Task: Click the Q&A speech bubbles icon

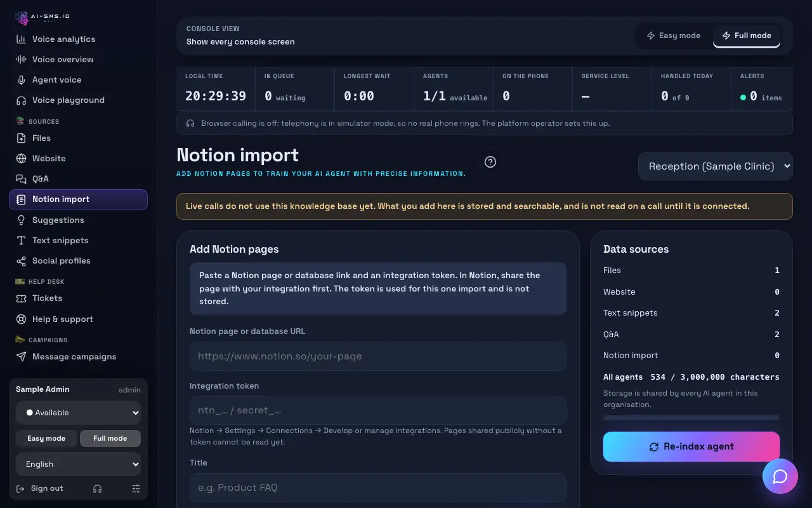Action: [x=21, y=179]
